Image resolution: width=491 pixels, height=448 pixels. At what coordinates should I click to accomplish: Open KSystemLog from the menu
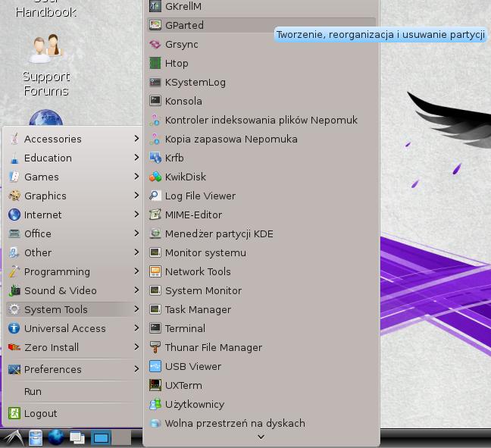pyautogui.click(x=261, y=83)
